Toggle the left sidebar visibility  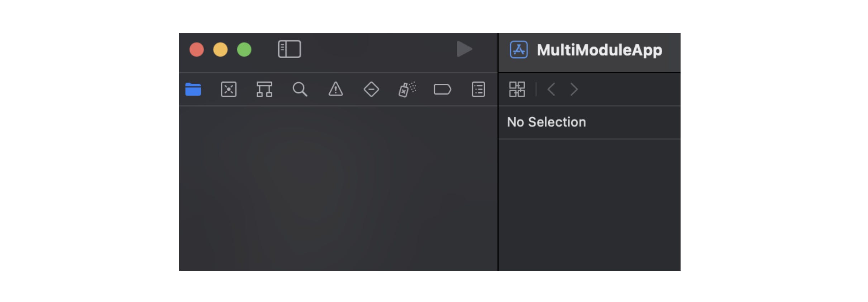pos(290,49)
